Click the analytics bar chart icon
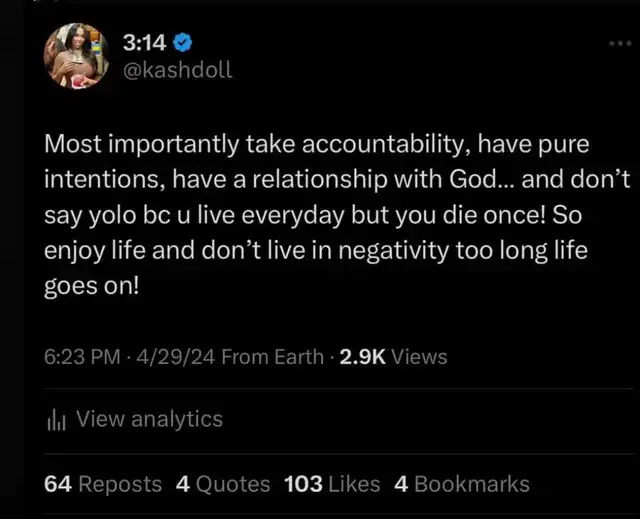Screen dimensions: 640x519 click(56, 421)
